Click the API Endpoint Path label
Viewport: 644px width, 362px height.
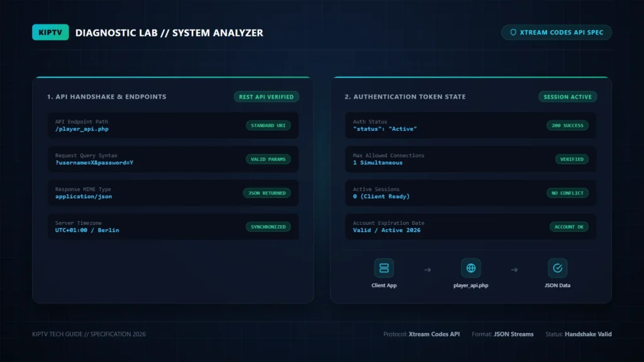pos(82,121)
